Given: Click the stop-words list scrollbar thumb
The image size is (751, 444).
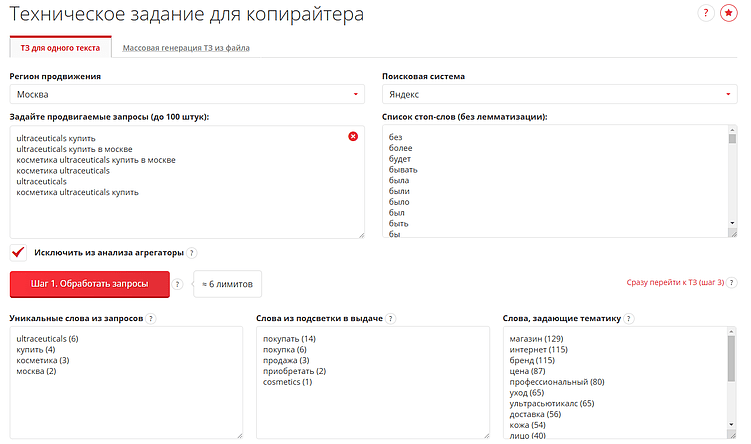Looking at the screenshot, I should (732, 138).
